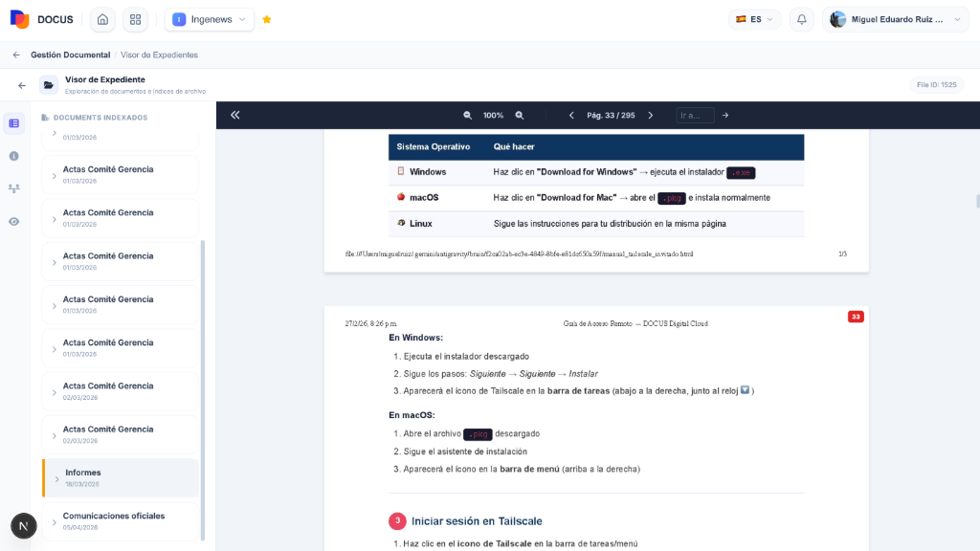
Task: Click the Gestión Documental breadcrumb link
Action: tap(71, 55)
